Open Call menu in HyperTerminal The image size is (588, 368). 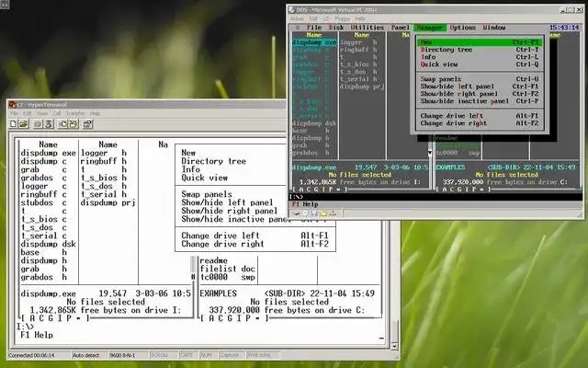(57, 113)
